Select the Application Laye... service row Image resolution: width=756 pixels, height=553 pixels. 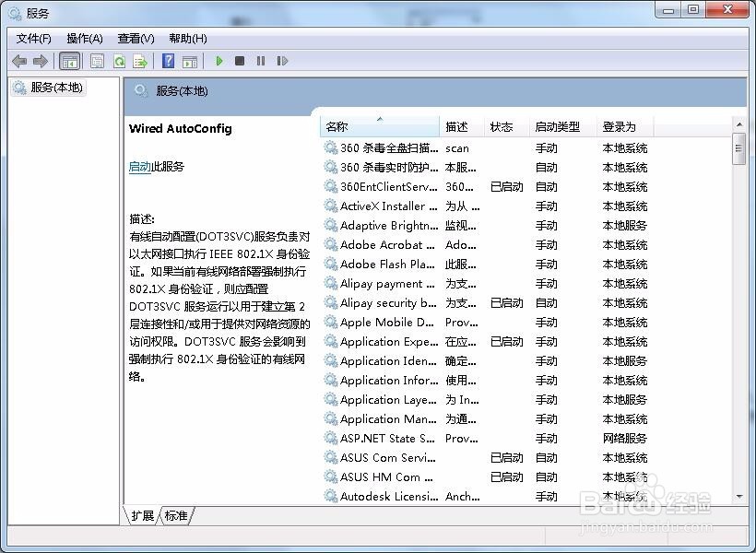[x=486, y=400]
